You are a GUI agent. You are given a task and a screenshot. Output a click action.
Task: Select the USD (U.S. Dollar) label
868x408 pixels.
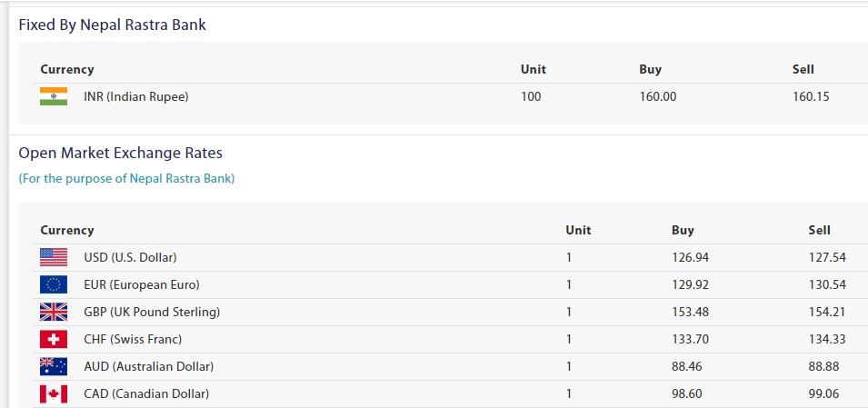point(130,257)
